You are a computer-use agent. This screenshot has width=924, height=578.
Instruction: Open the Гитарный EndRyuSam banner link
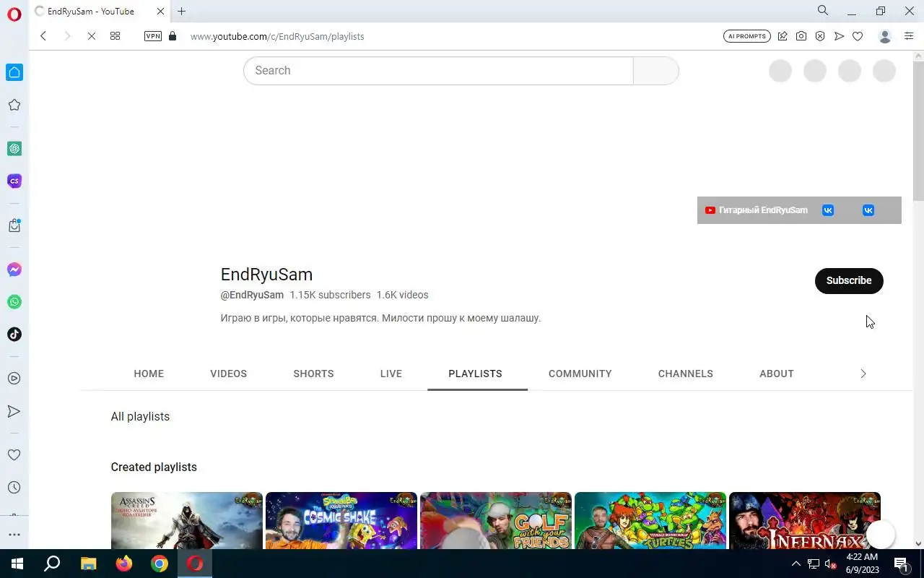pos(757,210)
